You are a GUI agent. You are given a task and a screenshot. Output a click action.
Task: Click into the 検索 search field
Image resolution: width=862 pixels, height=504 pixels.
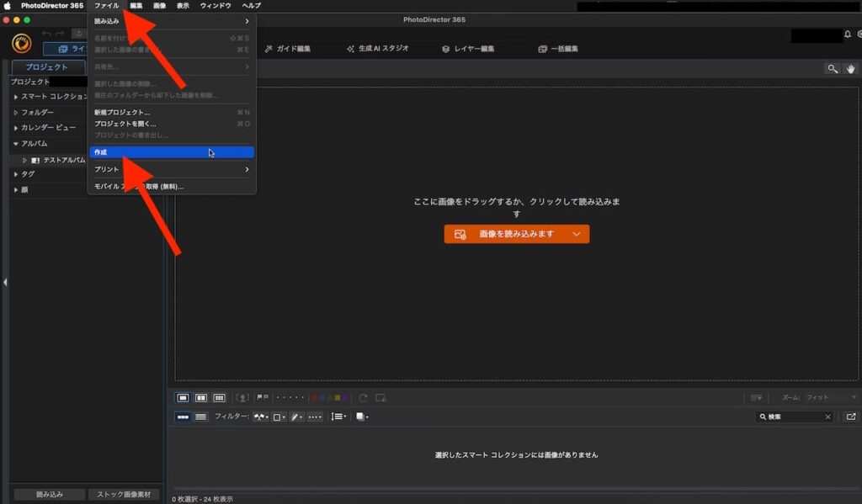click(795, 416)
